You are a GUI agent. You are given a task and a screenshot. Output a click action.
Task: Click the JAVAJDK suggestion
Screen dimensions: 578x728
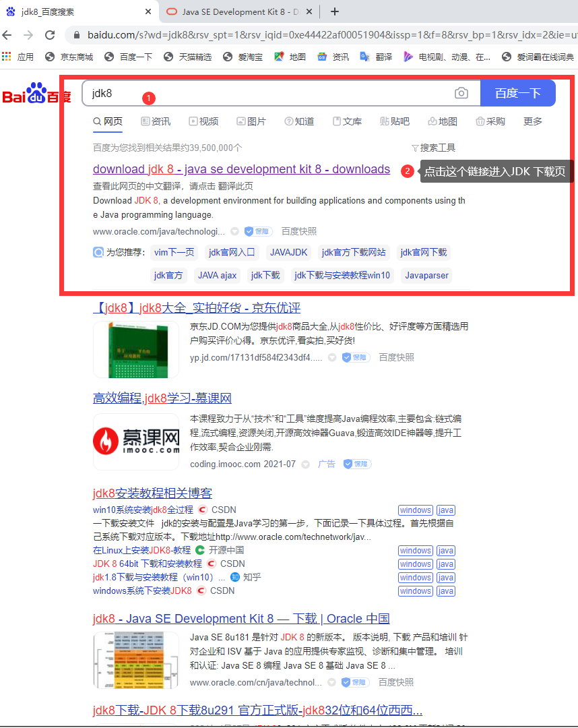pos(288,253)
